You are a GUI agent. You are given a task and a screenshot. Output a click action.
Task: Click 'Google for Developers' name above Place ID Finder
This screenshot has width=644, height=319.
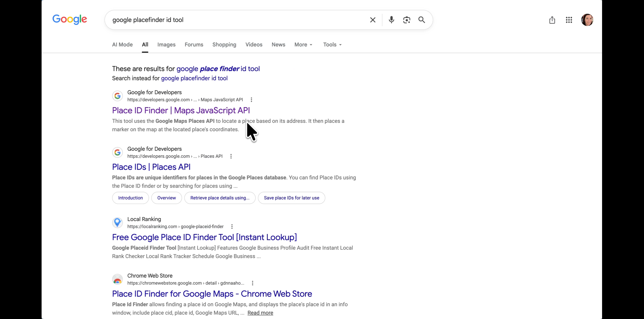coord(154,92)
